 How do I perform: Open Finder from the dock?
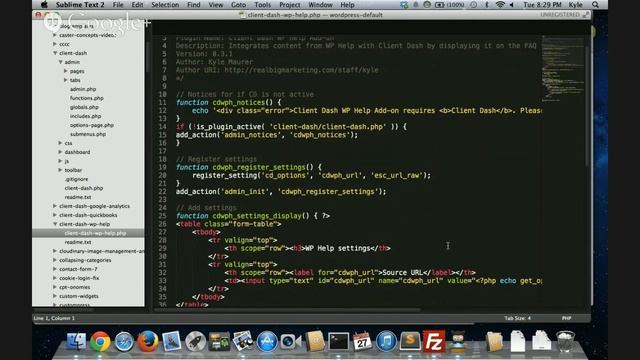point(76,341)
